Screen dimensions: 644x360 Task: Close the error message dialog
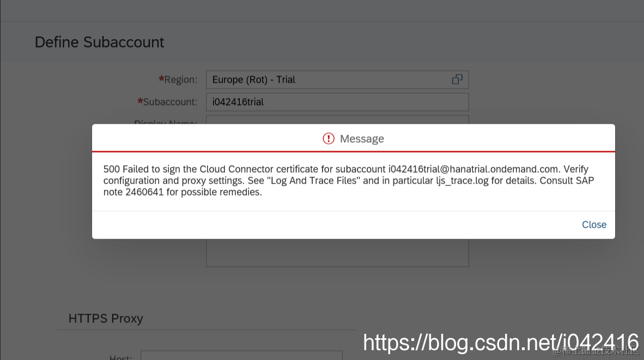594,224
